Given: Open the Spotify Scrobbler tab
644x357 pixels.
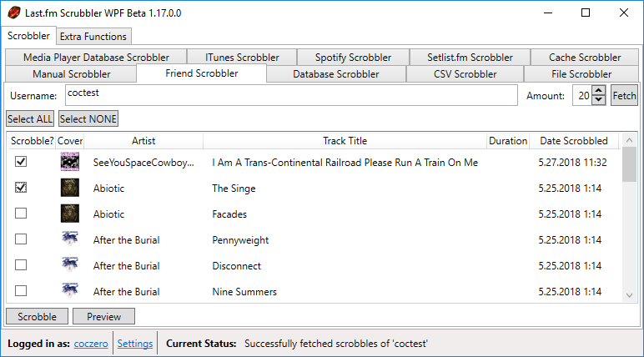Looking at the screenshot, I should (353, 58).
